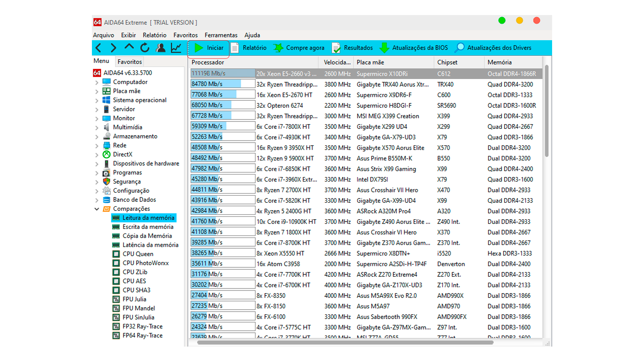Select the 16x Xeon E5-2670 HT row
644x362 pixels.
[366, 95]
